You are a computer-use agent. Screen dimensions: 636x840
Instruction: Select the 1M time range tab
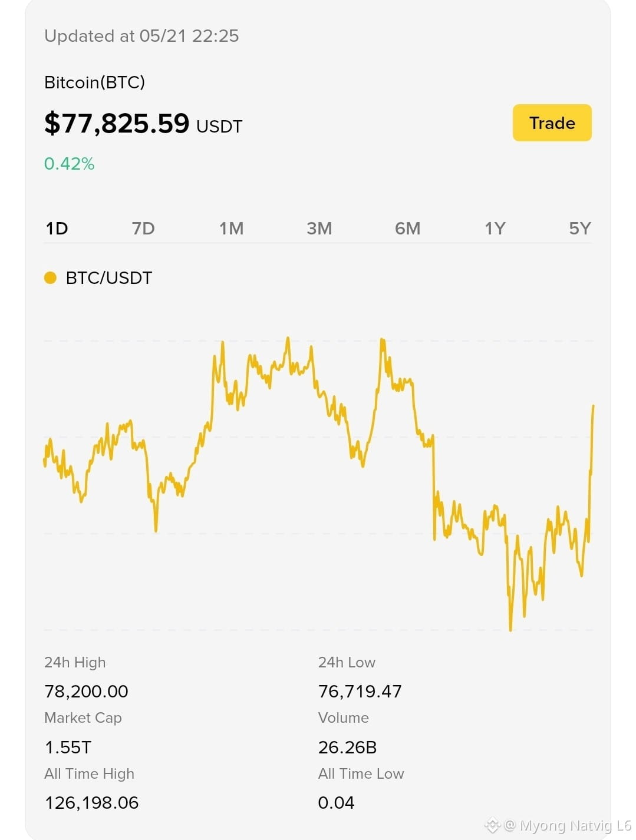click(x=231, y=229)
